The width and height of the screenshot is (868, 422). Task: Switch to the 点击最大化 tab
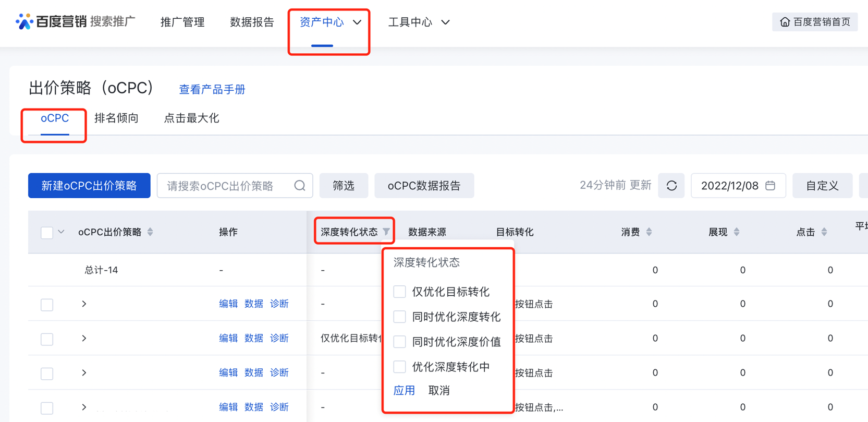191,118
